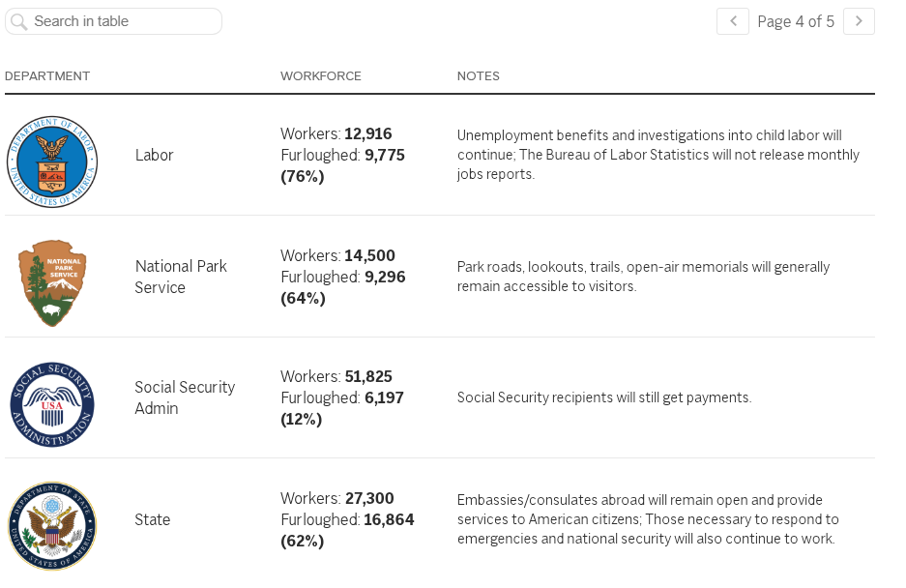
Task: Sort by the Department column header
Action: pos(47,76)
